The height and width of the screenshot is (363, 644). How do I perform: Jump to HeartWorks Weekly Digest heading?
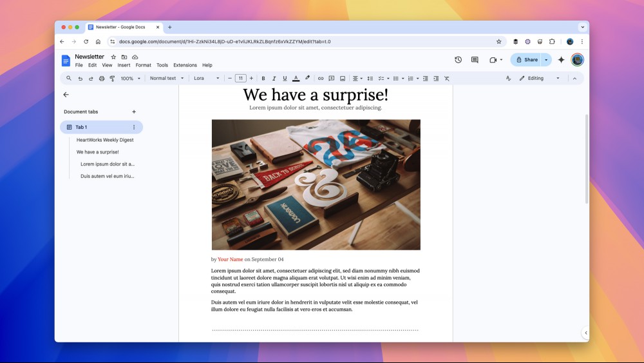pos(105,140)
